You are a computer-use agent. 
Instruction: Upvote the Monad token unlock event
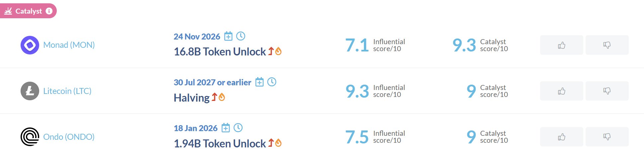tap(561, 45)
